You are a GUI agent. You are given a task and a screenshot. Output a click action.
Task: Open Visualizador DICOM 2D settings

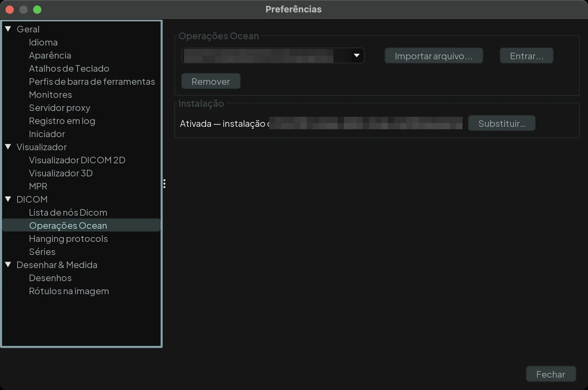[77, 160]
